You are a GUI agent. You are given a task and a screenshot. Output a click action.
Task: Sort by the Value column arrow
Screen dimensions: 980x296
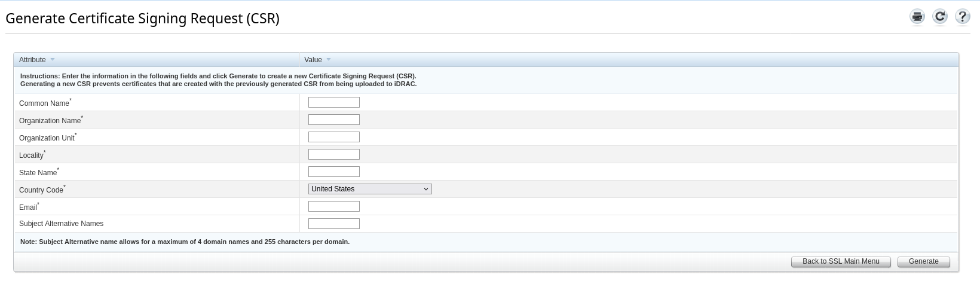click(x=329, y=60)
